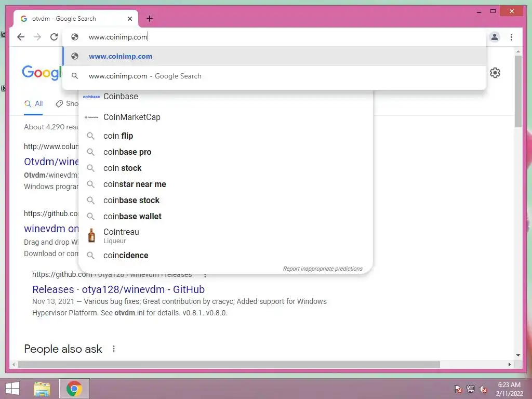The width and height of the screenshot is (532, 399).
Task: Open the Chrome three-dot menu
Action: point(511,37)
